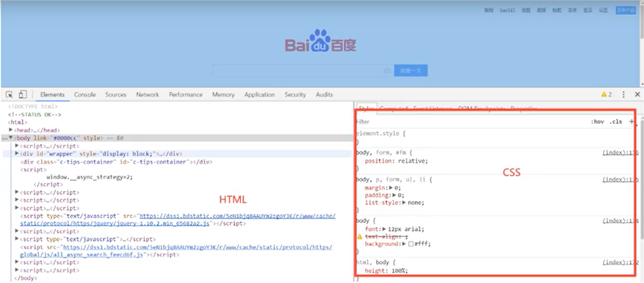
Task: Click the blue Baidu search button
Action: point(411,71)
